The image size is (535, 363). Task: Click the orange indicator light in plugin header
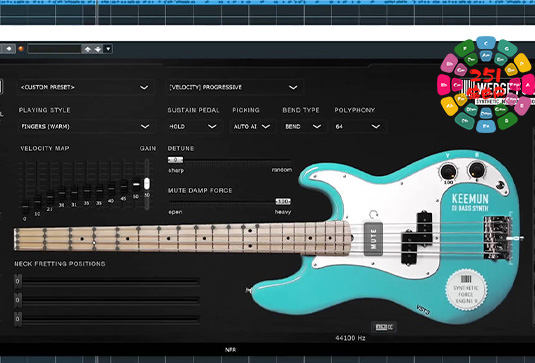pos(21,49)
